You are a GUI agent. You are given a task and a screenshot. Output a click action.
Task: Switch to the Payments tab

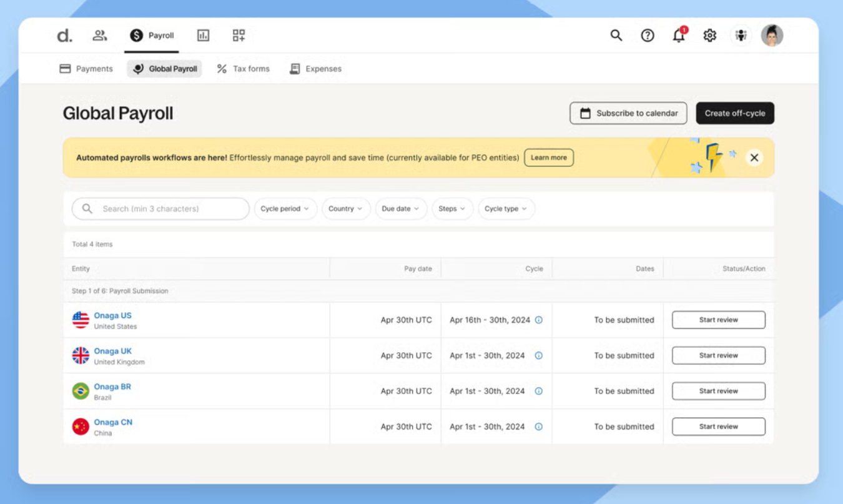pos(86,69)
